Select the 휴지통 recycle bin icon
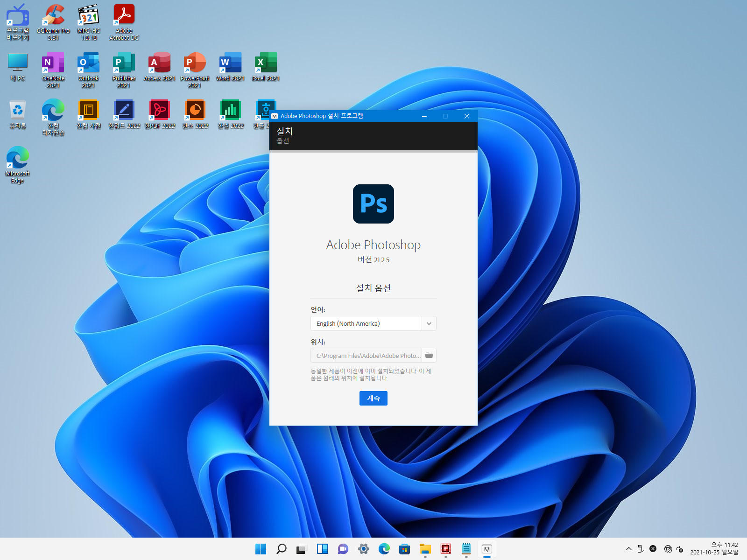 point(18,114)
